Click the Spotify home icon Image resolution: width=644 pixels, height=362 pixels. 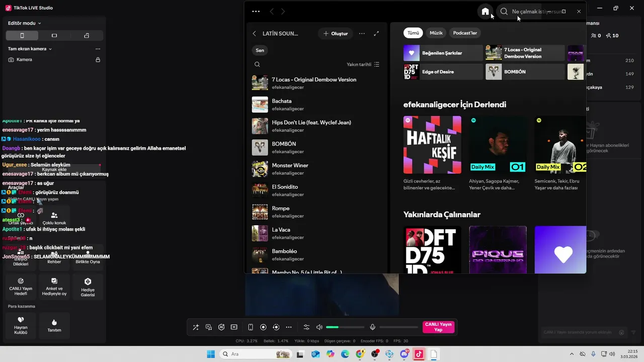[x=485, y=12]
